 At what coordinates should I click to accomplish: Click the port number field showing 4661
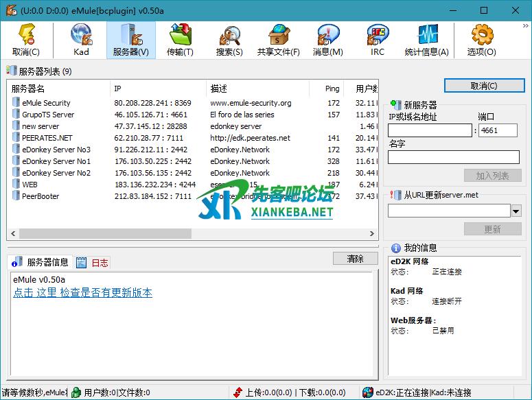click(498, 130)
